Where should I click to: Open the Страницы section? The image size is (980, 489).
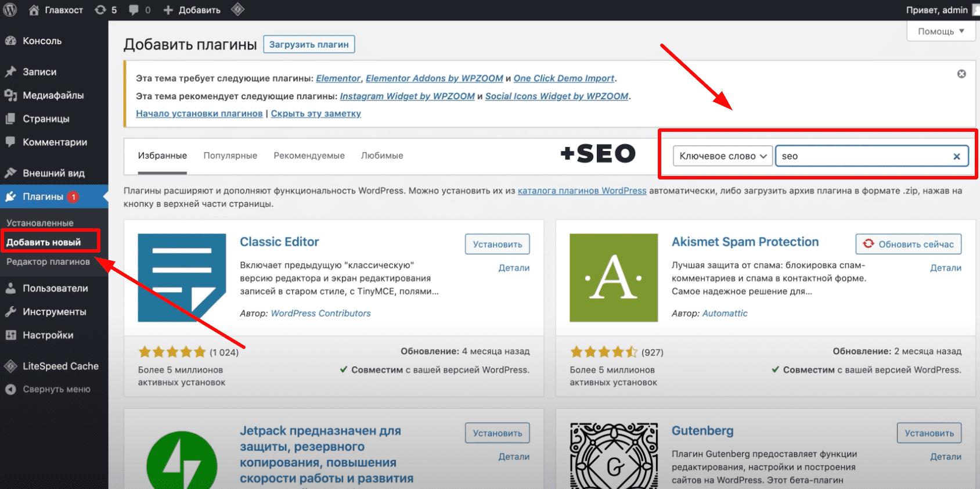tap(46, 118)
